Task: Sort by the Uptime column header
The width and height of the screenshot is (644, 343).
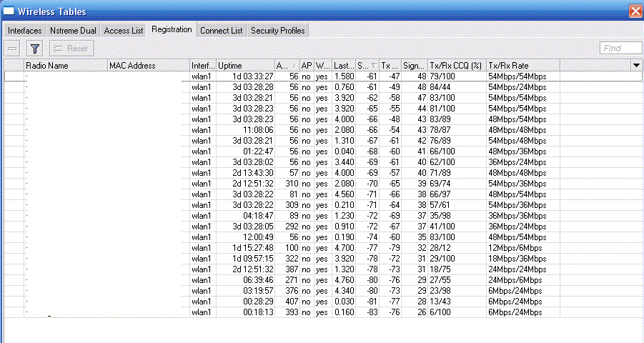Action: 245,65
